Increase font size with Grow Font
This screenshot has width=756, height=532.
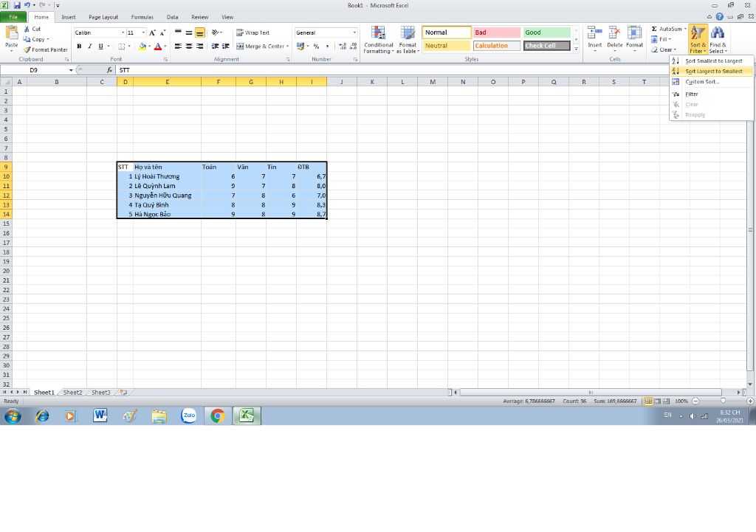pos(152,32)
